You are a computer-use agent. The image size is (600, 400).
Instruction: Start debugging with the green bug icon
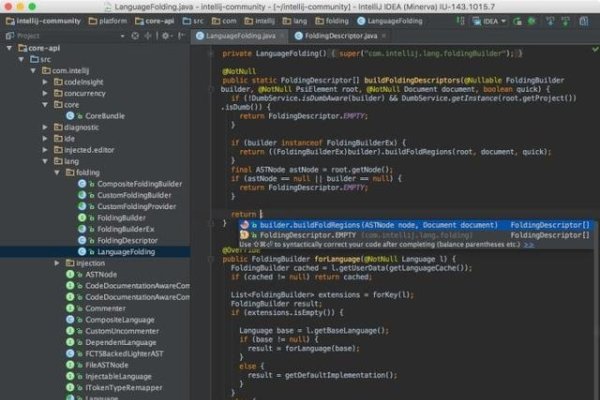(532, 21)
